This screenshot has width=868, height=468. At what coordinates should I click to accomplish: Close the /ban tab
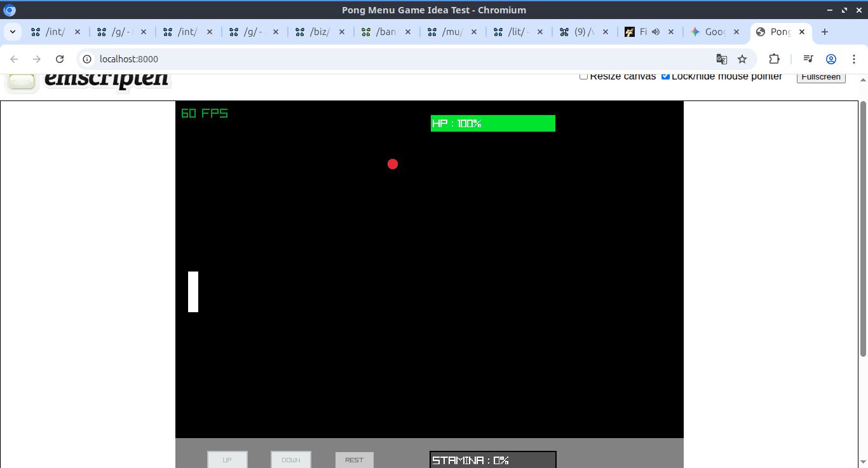pos(408,32)
